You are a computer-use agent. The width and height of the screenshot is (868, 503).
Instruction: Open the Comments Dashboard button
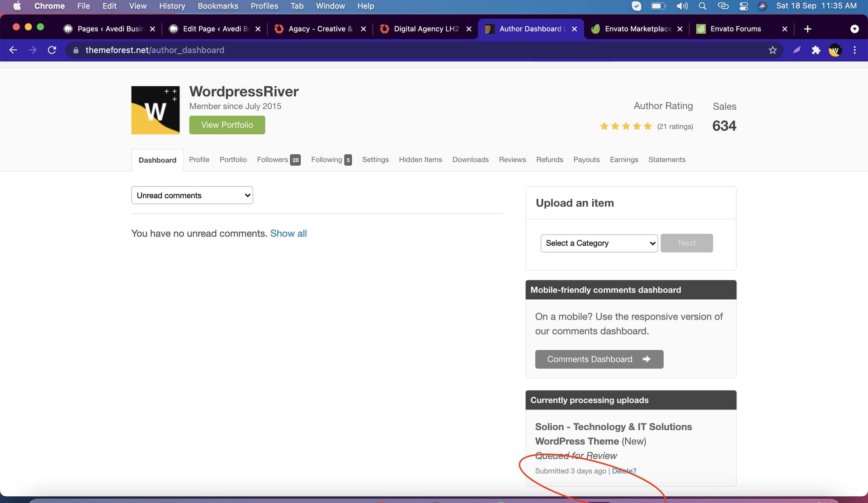click(x=599, y=359)
